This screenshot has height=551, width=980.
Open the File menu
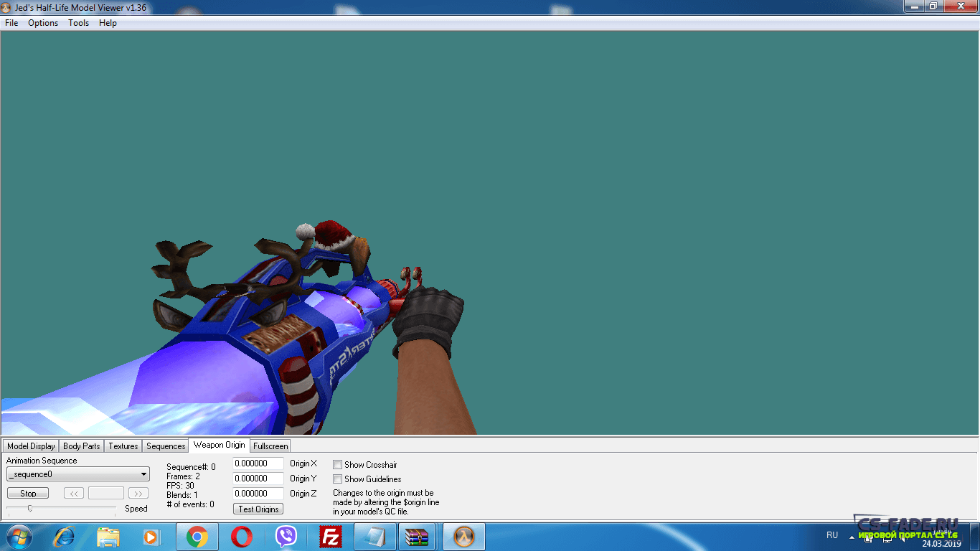(11, 23)
